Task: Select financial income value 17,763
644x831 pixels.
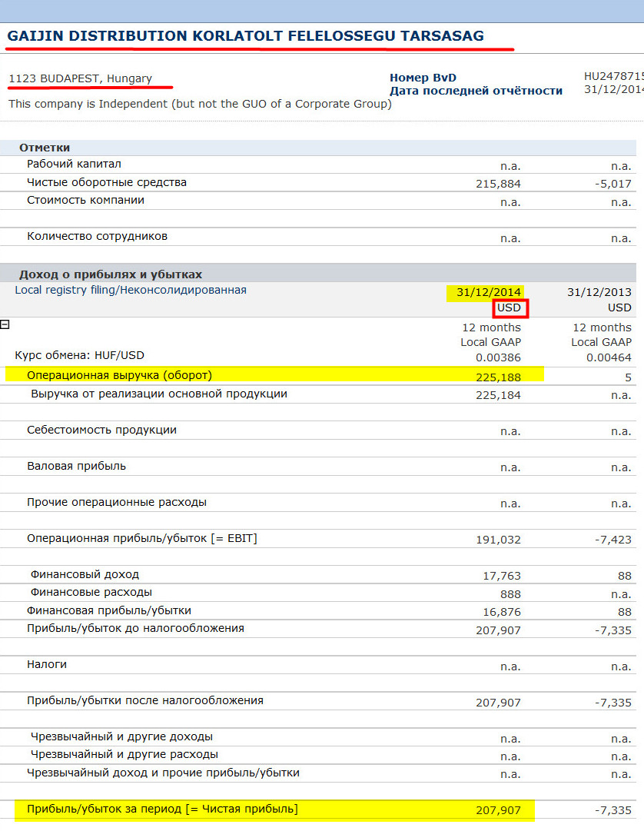Action: (x=502, y=576)
